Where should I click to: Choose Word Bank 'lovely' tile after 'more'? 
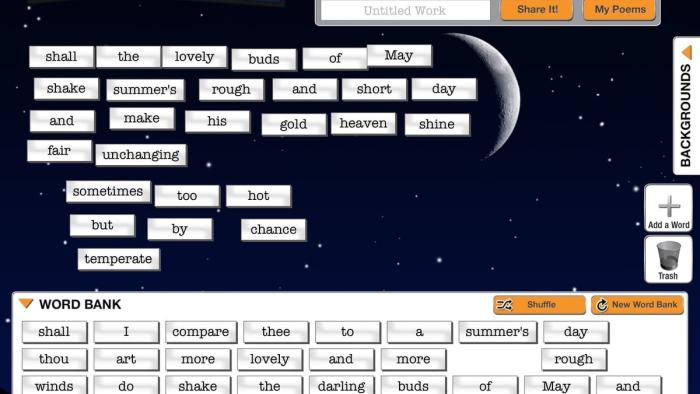click(x=270, y=359)
